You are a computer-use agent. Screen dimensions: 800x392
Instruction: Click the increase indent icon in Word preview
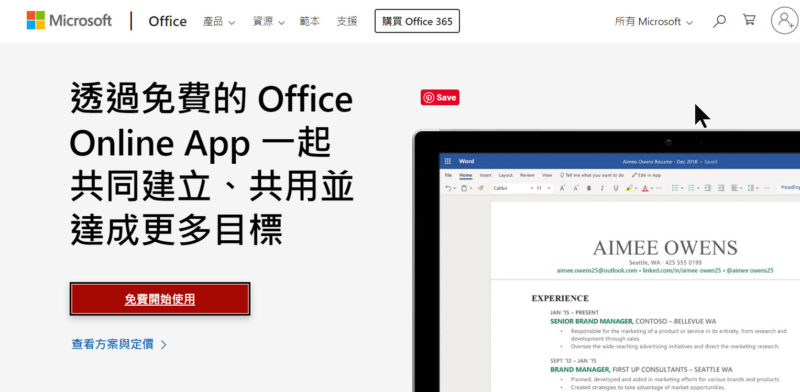[x=721, y=188]
